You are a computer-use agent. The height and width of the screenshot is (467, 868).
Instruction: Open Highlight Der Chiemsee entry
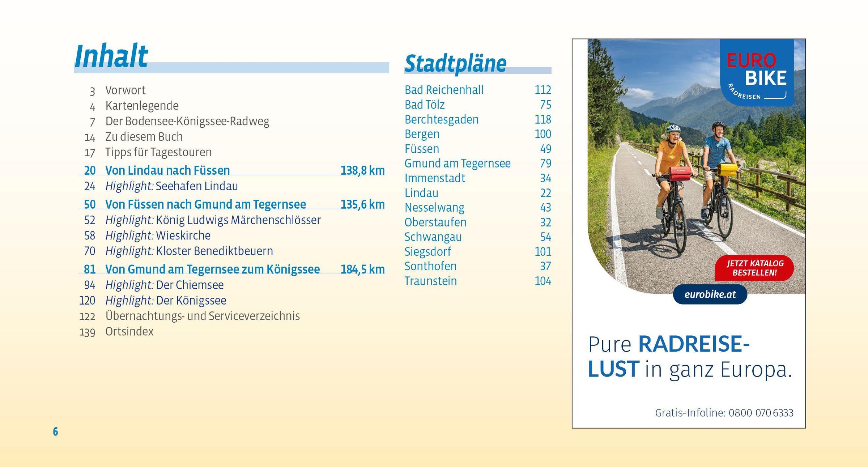tap(164, 285)
